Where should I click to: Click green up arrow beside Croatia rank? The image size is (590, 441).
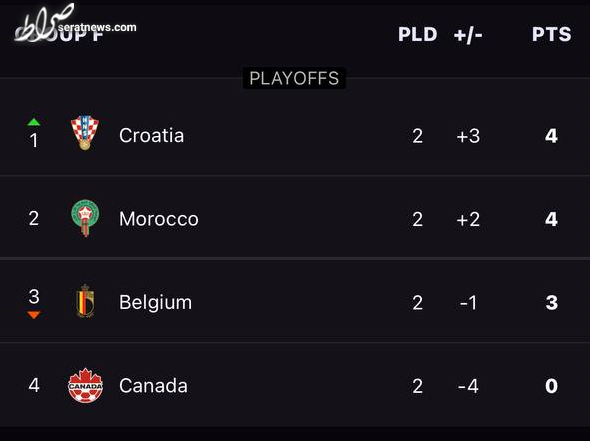point(34,122)
